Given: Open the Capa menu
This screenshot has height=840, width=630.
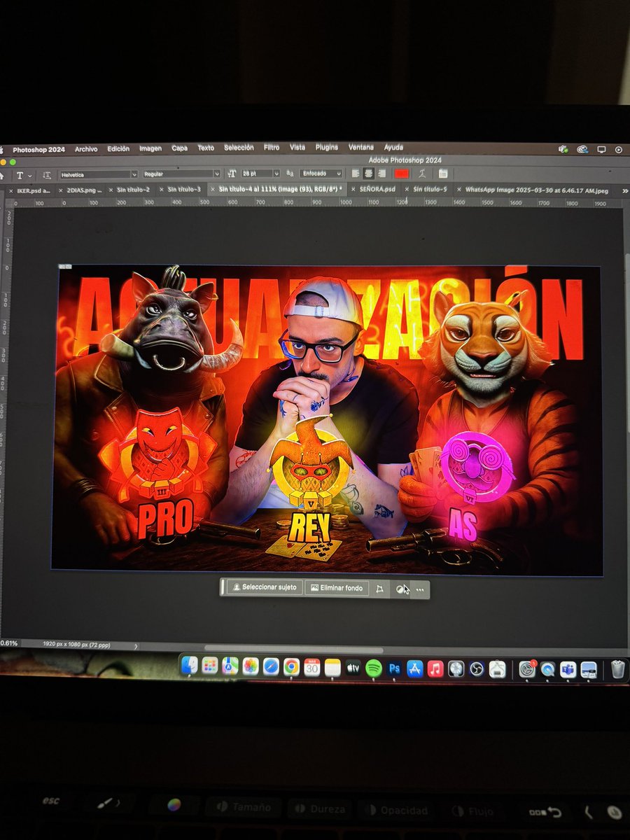Looking at the screenshot, I should pos(180,148).
